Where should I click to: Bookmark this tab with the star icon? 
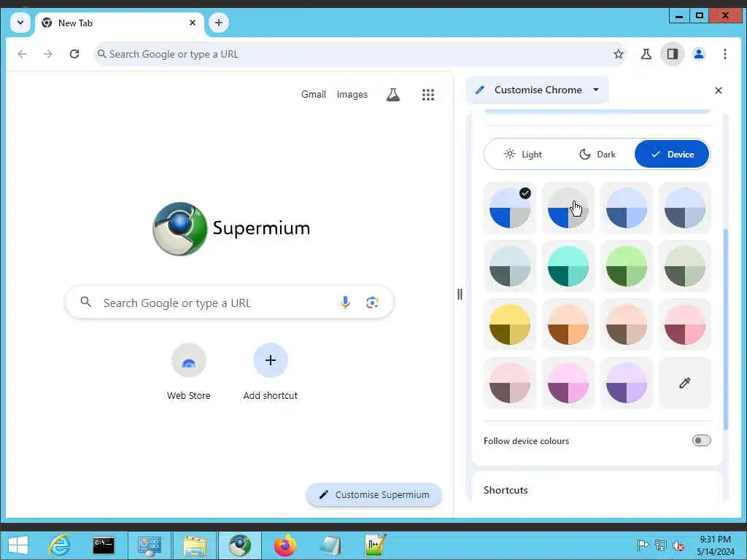click(619, 54)
